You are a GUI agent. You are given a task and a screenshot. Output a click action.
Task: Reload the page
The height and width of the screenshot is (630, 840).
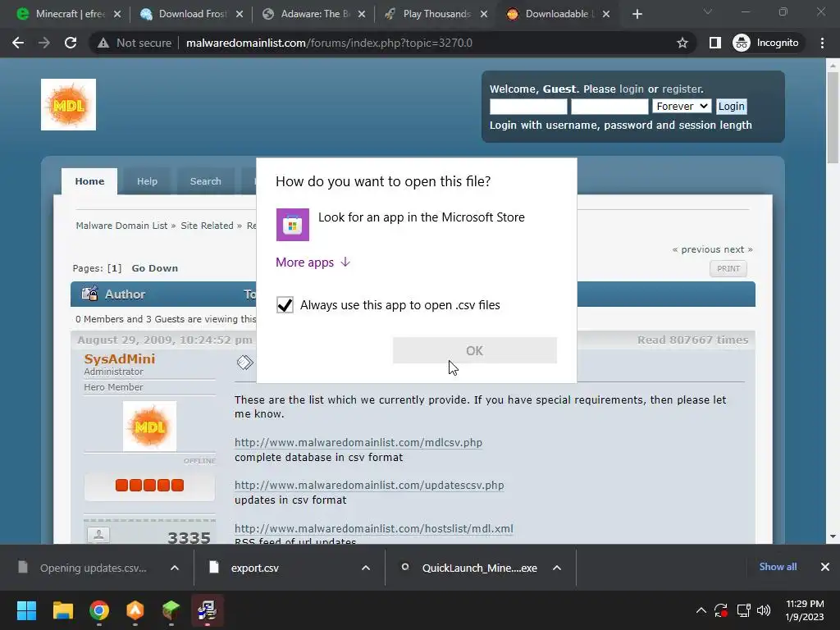coord(71,43)
